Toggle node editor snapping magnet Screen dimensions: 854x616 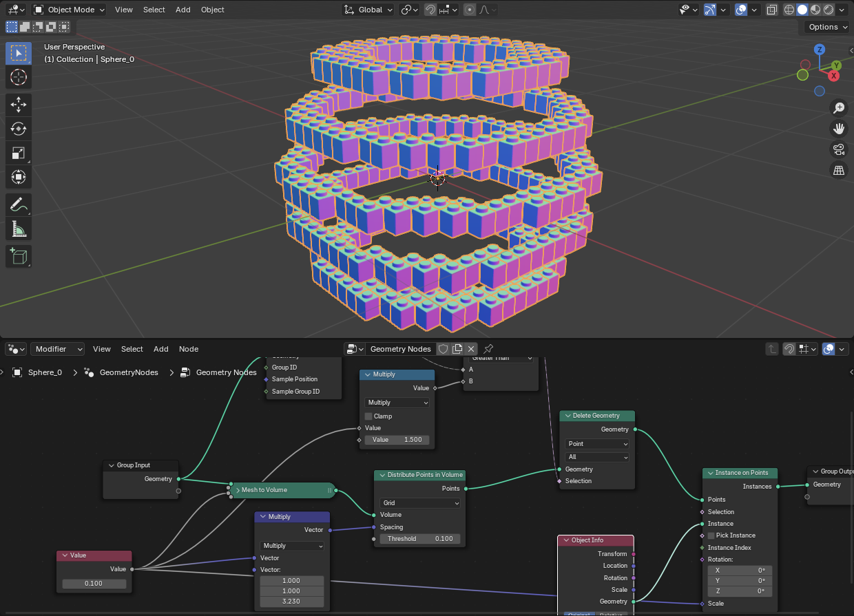(789, 349)
